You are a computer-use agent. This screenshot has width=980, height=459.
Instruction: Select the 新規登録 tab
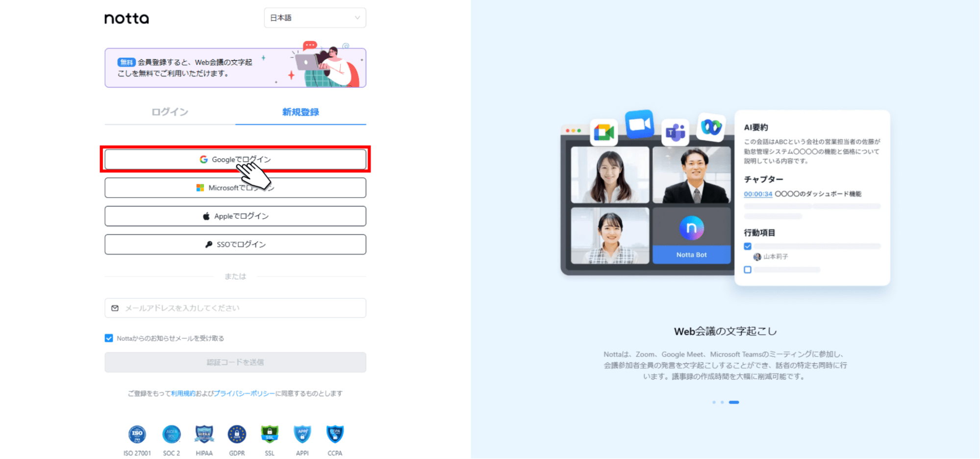point(301,112)
